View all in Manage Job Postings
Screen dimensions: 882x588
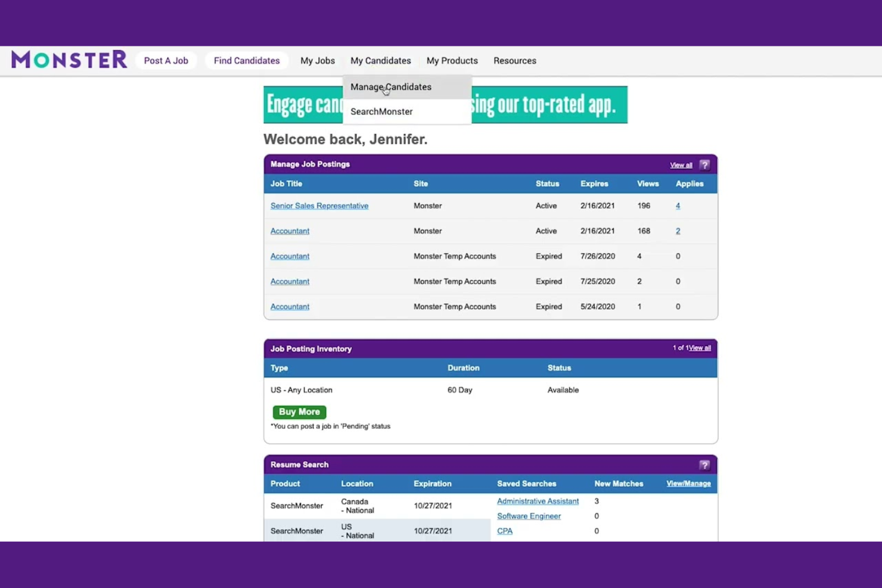tap(681, 166)
